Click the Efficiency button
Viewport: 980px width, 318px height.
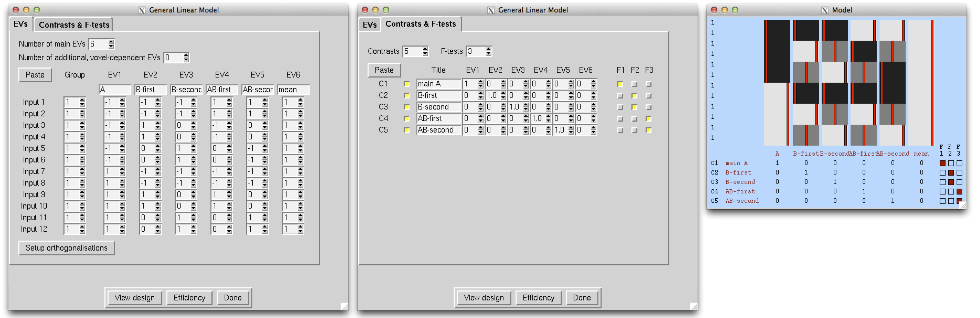(189, 298)
